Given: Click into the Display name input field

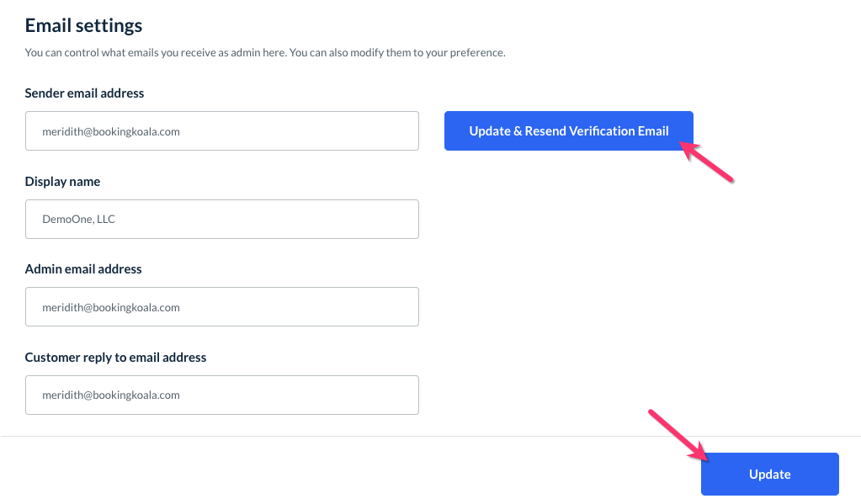Looking at the screenshot, I should pyautogui.click(x=221, y=219).
